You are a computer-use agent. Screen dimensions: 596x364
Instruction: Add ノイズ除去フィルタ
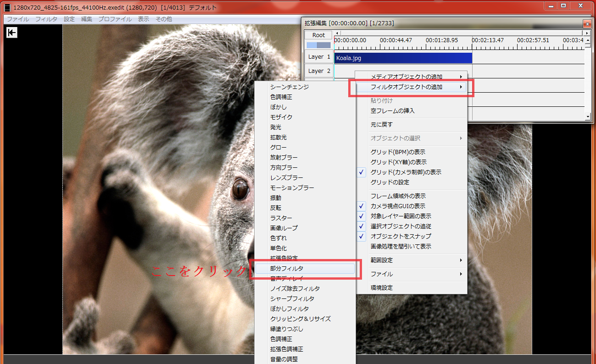click(305, 288)
